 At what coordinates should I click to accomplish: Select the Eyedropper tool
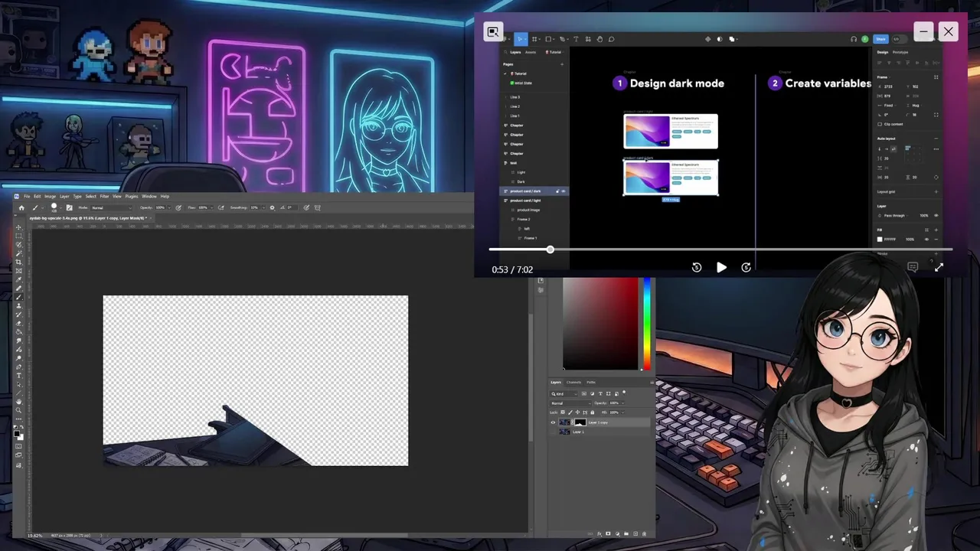pyautogui.click(x=20, y=280)
